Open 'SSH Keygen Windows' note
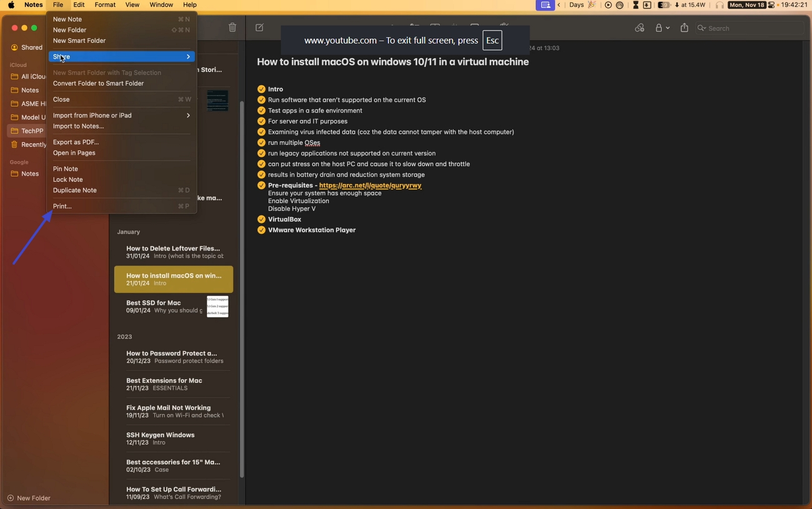 coord(174,438)
